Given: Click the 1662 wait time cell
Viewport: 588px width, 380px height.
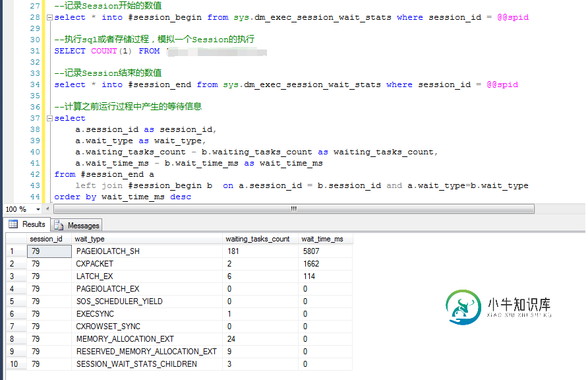Looking at the screenshot, I should tap(325, 264).
